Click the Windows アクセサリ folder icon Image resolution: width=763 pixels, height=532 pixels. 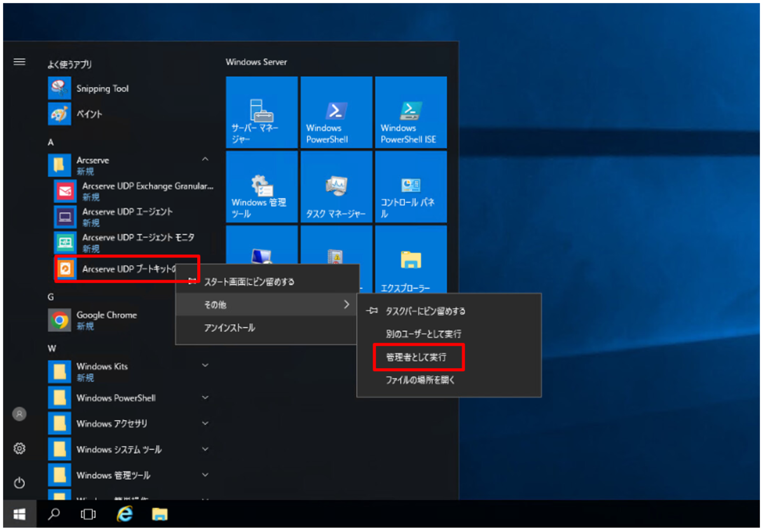tap(59, 423)
